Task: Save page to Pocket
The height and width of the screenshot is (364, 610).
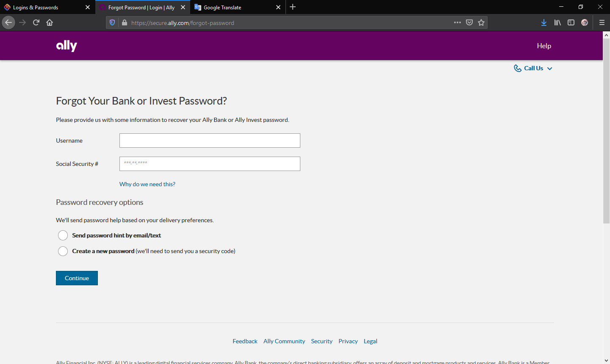Action: pos(469,22)
